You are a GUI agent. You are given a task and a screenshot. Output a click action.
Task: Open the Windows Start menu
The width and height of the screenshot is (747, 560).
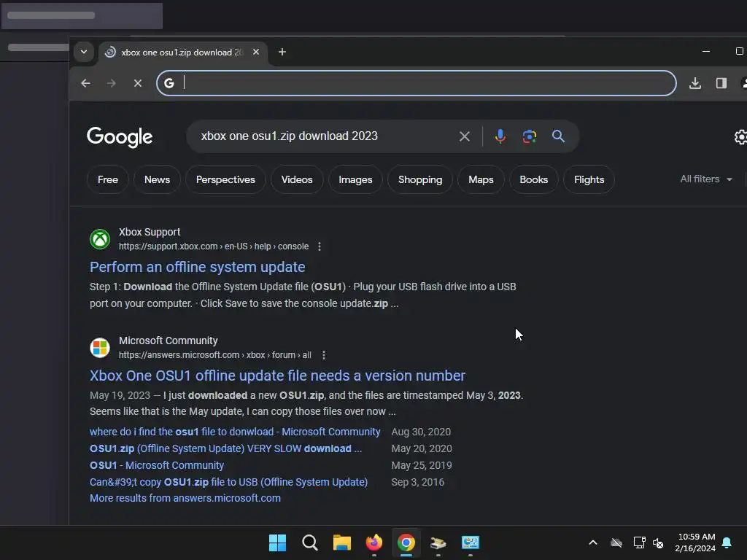(277, 542)
